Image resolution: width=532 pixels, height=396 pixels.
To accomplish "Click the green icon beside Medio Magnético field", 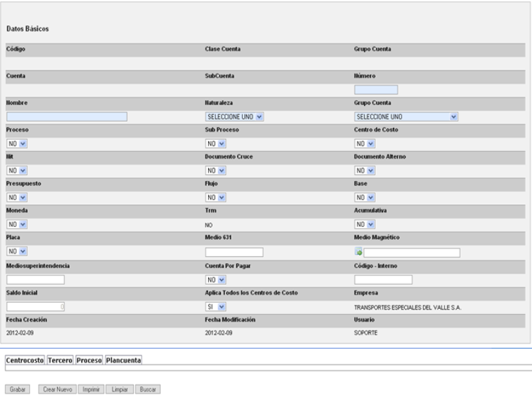I will [x=358, y=253].
